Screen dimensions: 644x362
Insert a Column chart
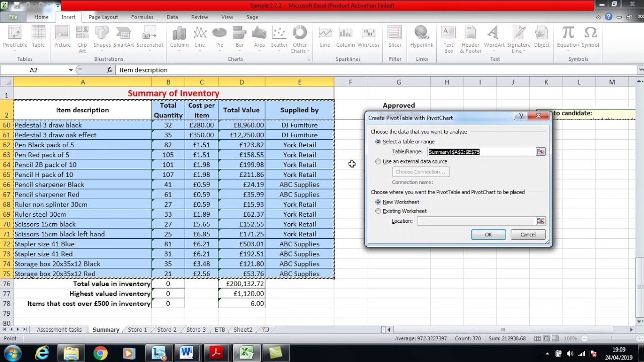[179, 39]
